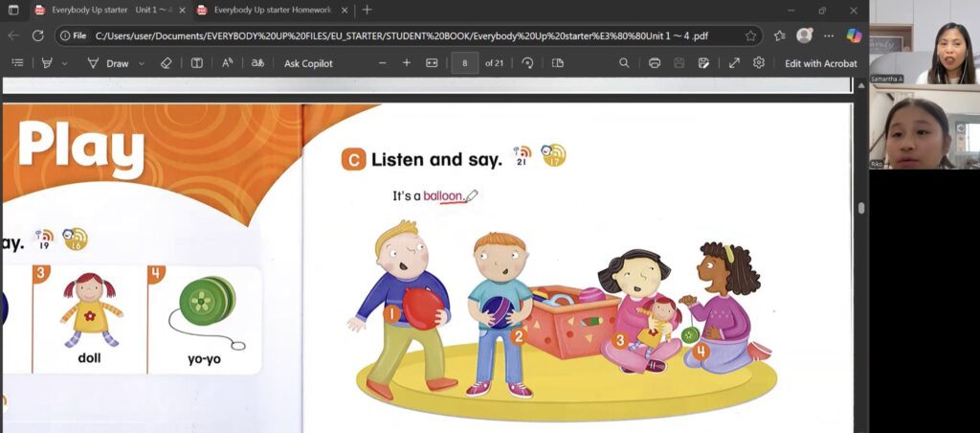Expand the Draw options dropdown arrow
This screenshot has width=980, height=433.
pos(142,63)
